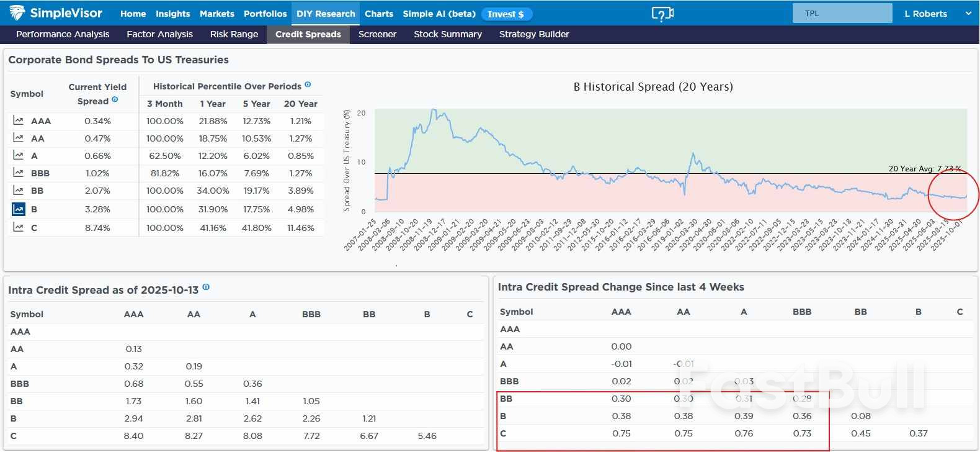Open the help video tutorial icon

click(662, 14)
